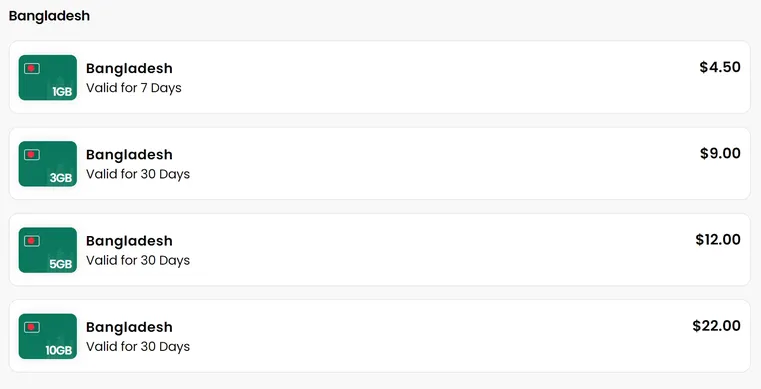Choose the $22.00 price label

click(716, 326)
